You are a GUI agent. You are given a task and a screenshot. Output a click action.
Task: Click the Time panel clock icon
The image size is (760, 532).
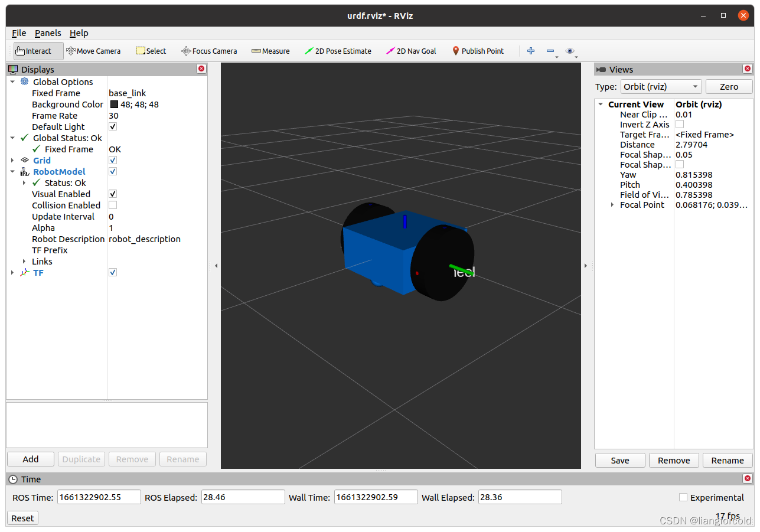13,479
